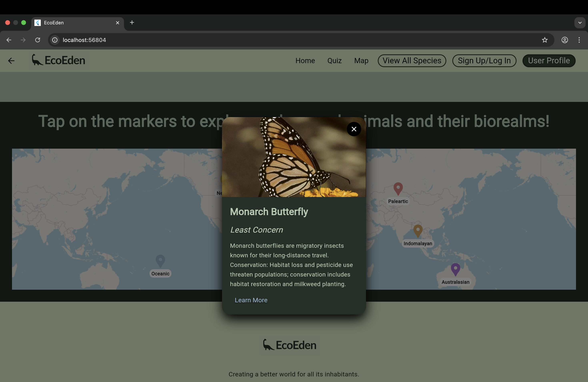Click the red Palearctic map marker
Image resolution: width=588 pixels, height=382 pixels.
point(398,188)
